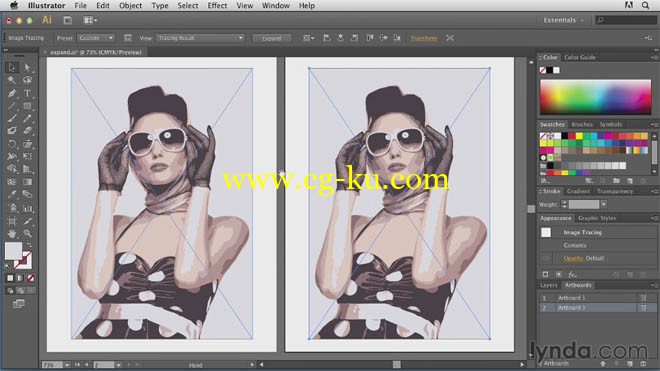Open the File menu
Image resolution: width=660 pixels, height=371 pixels.
tap(80, 5)
